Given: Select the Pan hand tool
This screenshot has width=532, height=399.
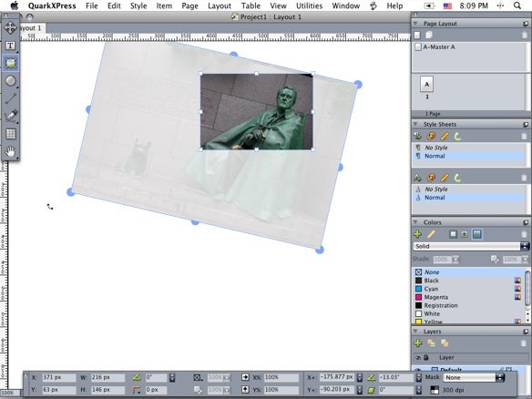Looking at the screenshot, I should pyautogui.click(x=11, y=151).
